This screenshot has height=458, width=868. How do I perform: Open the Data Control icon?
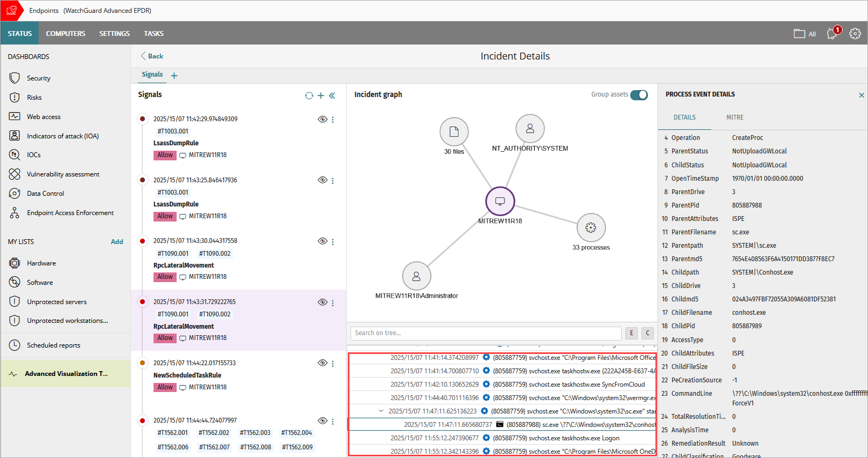14,194
